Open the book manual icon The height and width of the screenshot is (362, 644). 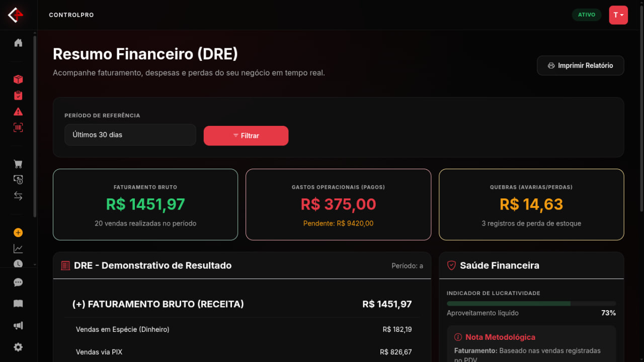(18, 304)
